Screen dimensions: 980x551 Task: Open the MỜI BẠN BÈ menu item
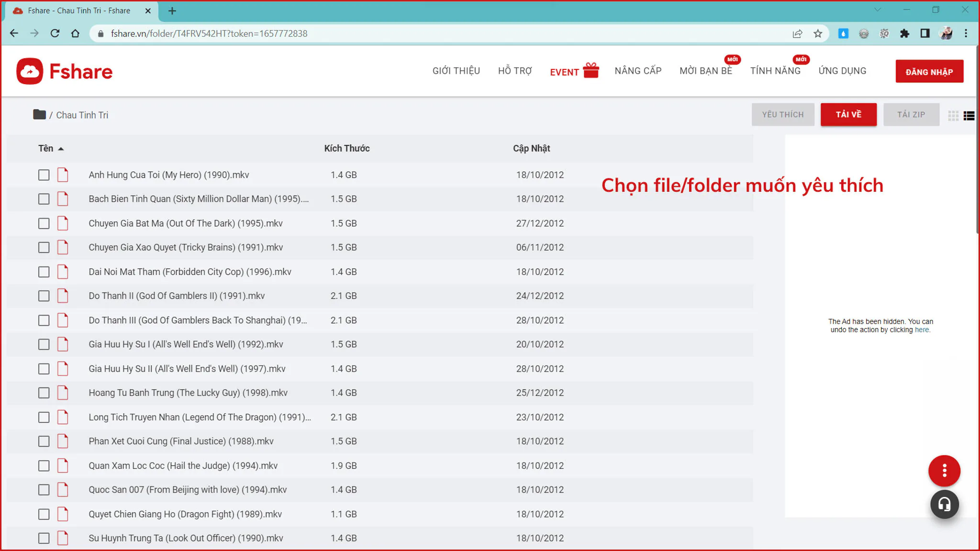pyautogui.click(x=706, y=71)
